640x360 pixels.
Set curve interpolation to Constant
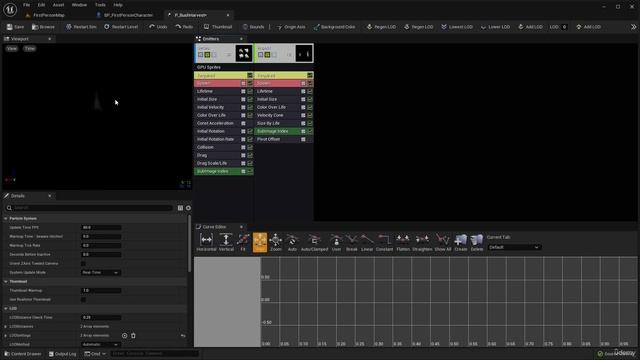(384, 242)
